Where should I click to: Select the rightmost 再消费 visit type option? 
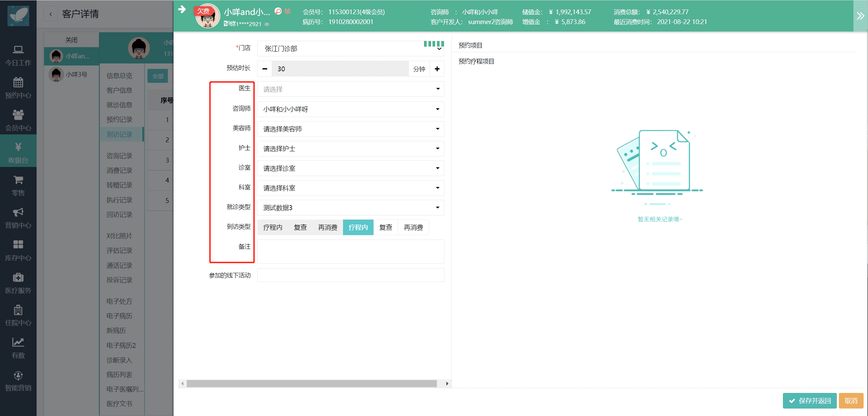click(x=413, y=227)
